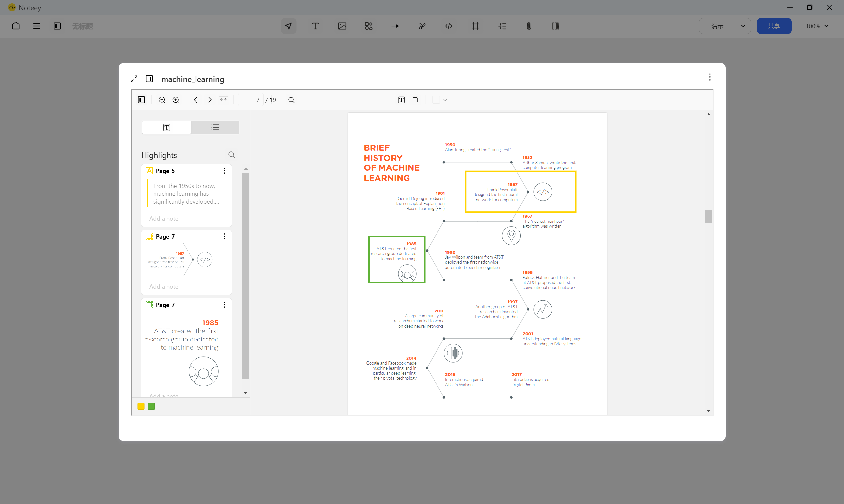Search highlights with magnifier icon
The height and width of the screenshot is (504, 844).
click(x=232, y=155)
